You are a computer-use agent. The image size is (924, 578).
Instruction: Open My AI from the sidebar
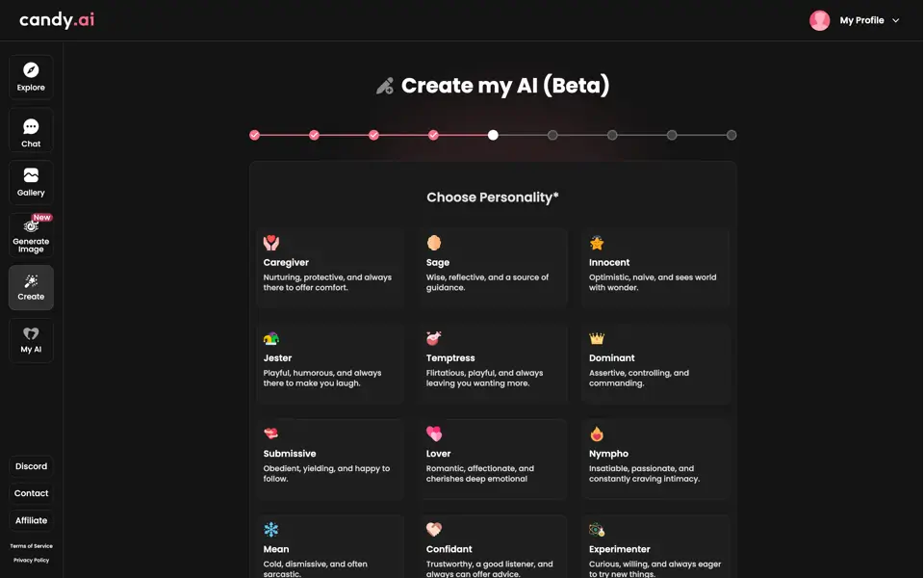[31, 339]
